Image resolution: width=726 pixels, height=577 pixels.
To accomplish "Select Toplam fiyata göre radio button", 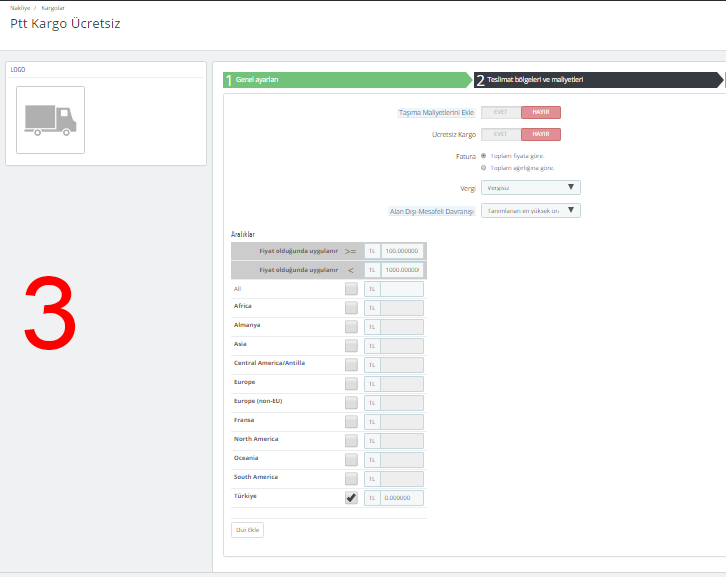I will tap(483, 156).
